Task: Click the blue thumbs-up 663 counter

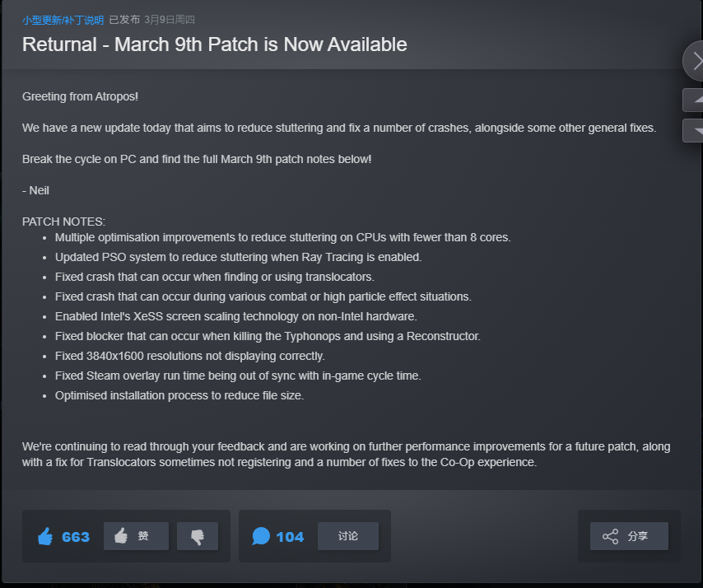Action: [63, 537]
